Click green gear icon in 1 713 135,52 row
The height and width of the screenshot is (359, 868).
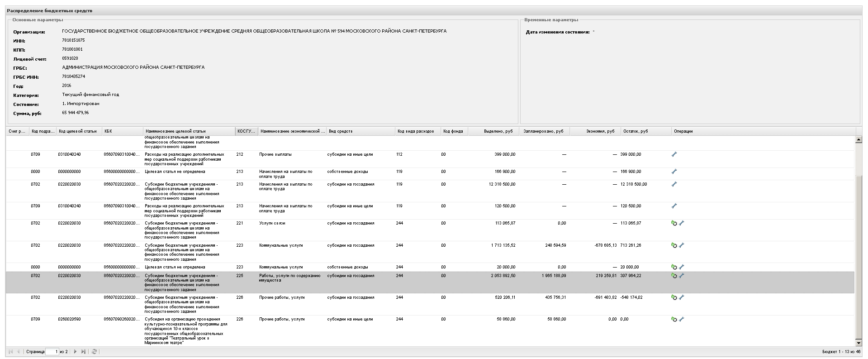674,245
